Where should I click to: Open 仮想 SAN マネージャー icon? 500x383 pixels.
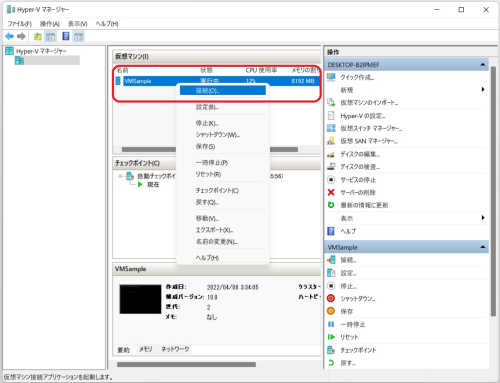[331, 141]
